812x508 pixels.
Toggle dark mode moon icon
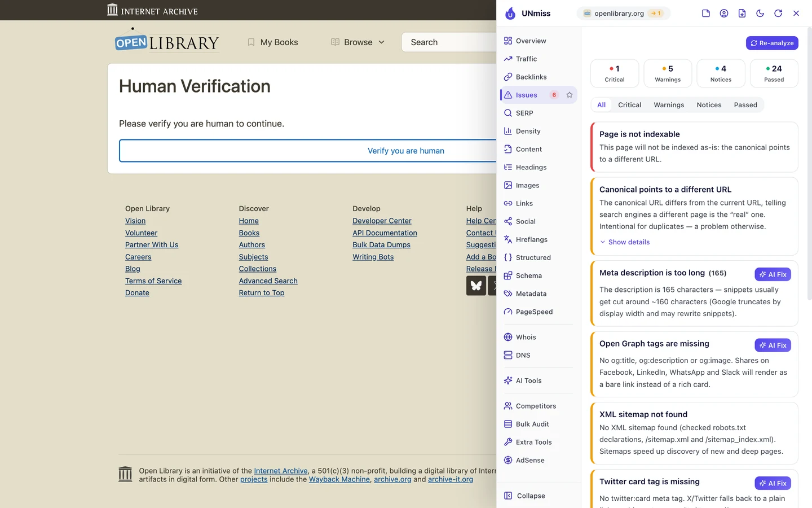(x=760, y=14)
